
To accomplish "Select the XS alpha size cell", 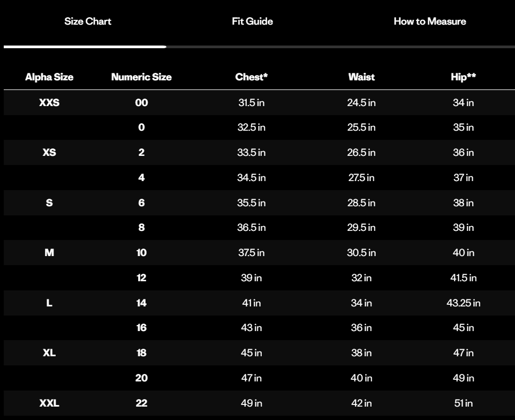I will pyautogui.click(x=49, y=153).
